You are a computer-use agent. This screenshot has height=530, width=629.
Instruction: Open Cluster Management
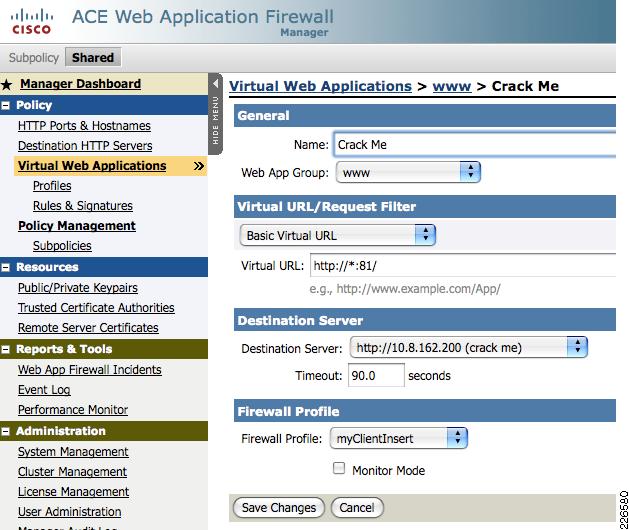pyautogui.click(x=73, y=472)
